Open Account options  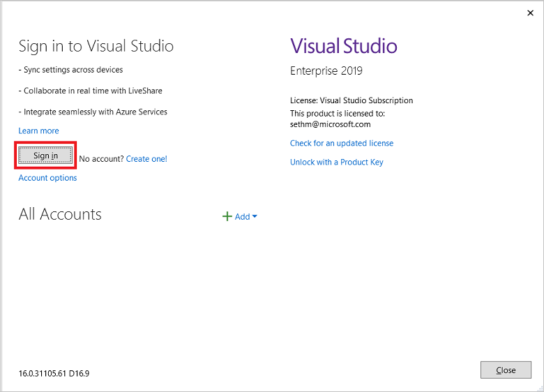[47, 178]
